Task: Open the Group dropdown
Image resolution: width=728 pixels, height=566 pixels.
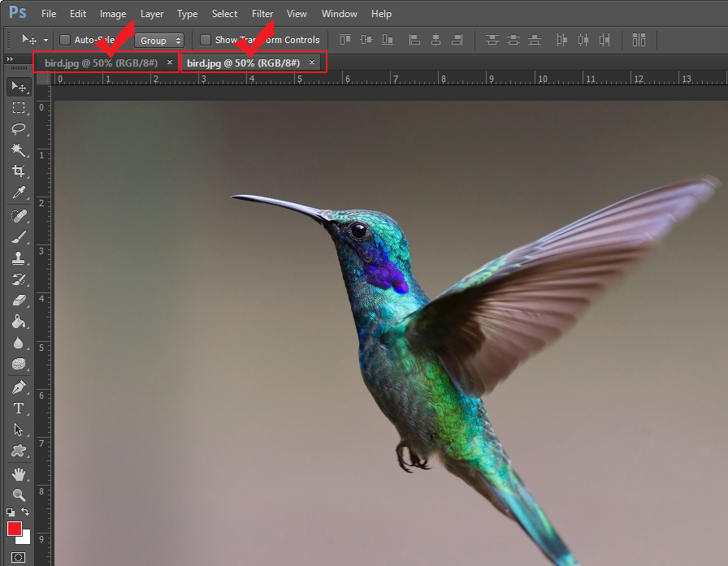Action: pyautogui.click(x=159, y=41)
